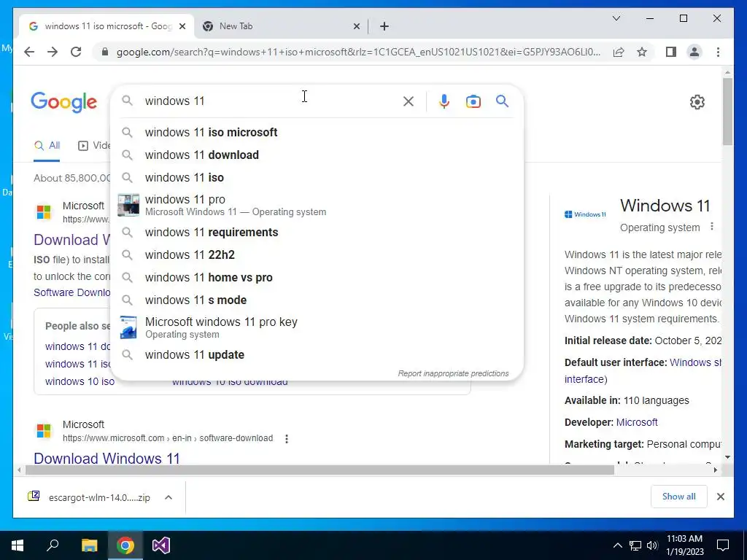The height and width of the screenshot is (560, 747).
Task: Choose suggestion windows 11 iso microsoft
Action: 317,133
